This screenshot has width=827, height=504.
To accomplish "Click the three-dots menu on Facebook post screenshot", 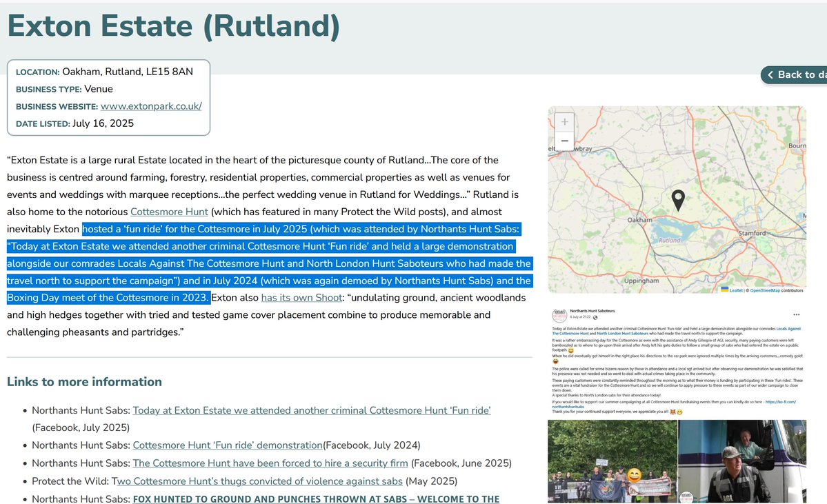I will (797, 314).
